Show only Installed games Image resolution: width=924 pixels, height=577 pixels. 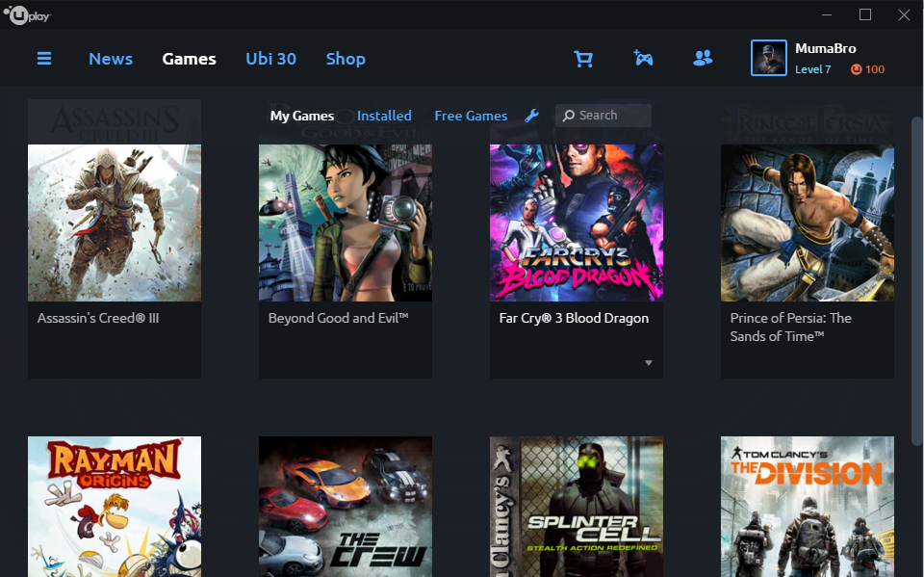coord(384,116)
